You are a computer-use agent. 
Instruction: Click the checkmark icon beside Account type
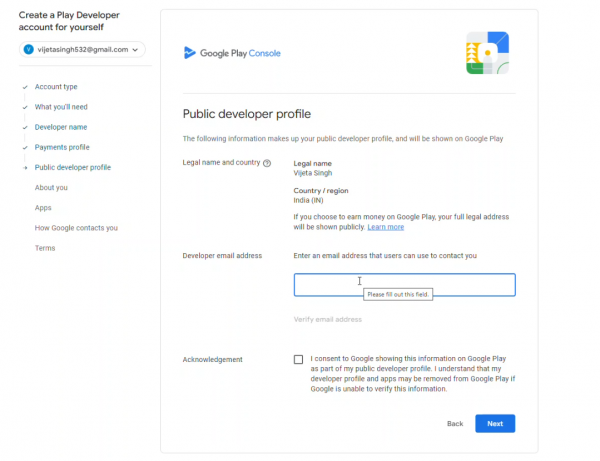[25, 87]
